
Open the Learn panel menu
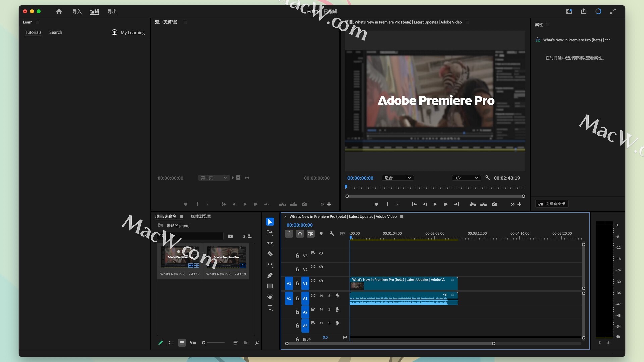click(37, 22)
